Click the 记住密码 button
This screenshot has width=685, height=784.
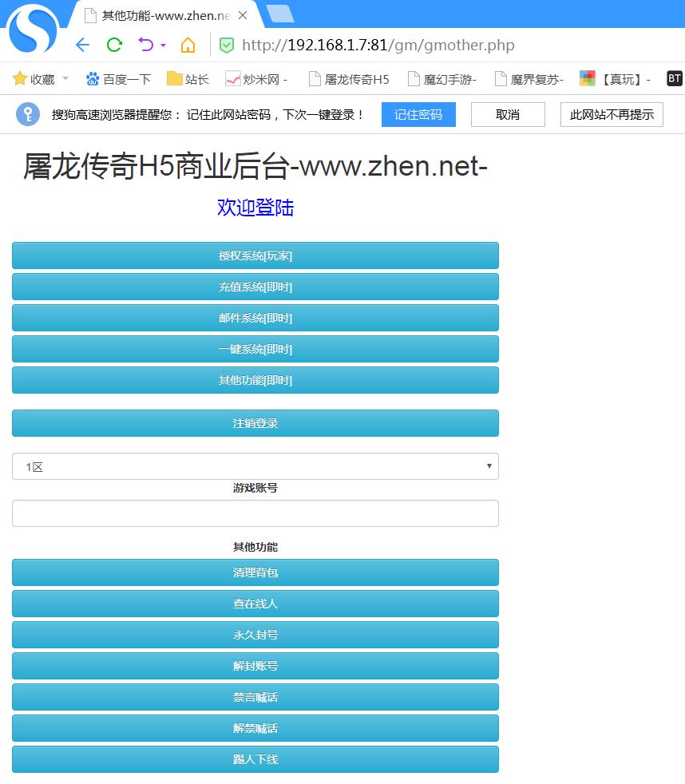[418, 114]
